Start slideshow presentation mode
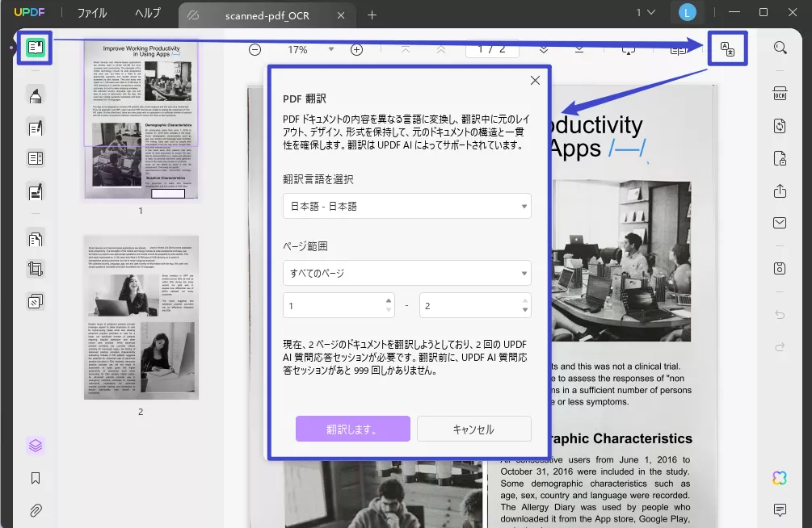Screen dimensions: 812x528 [x=628, y=50]
